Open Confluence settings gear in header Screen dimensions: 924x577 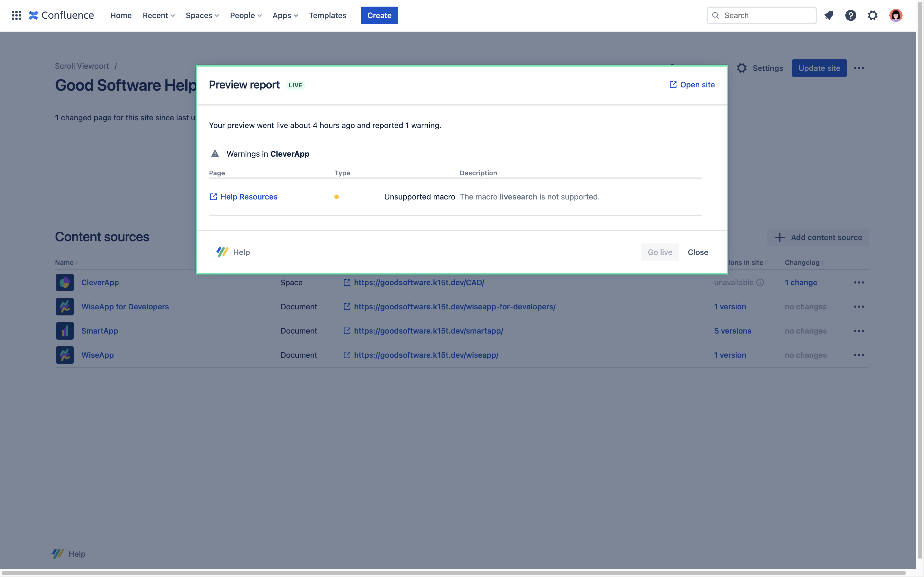point(873,15)
